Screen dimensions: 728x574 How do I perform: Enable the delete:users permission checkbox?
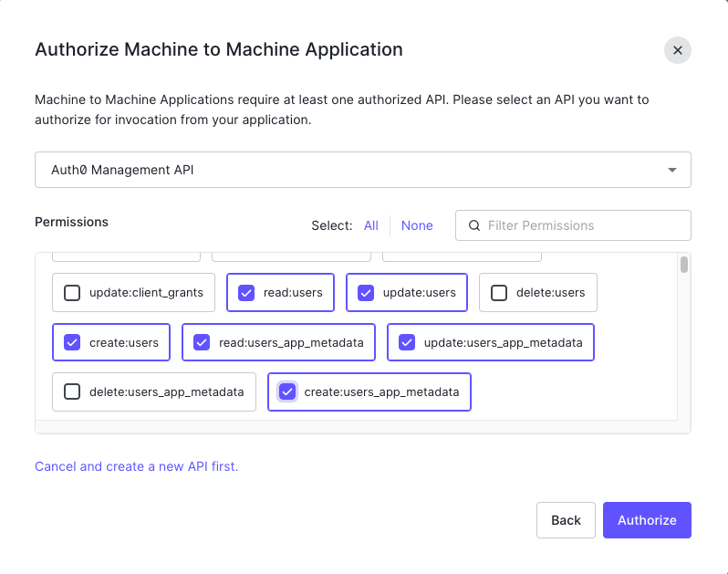pos(499,293)
